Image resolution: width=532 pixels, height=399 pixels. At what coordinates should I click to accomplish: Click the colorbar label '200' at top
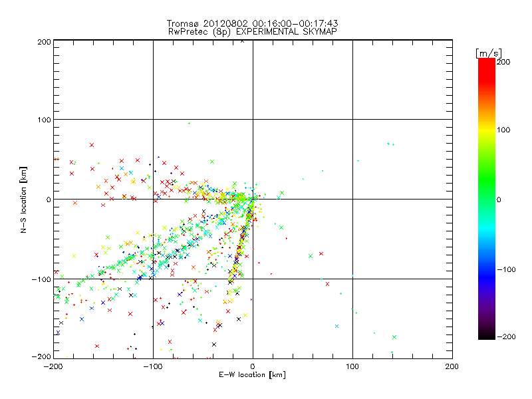coord(503,62)
